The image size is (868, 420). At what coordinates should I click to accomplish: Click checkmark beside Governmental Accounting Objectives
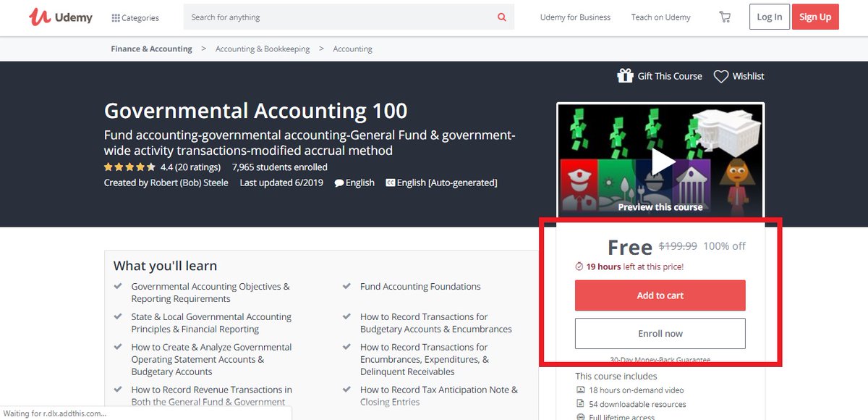118,287
